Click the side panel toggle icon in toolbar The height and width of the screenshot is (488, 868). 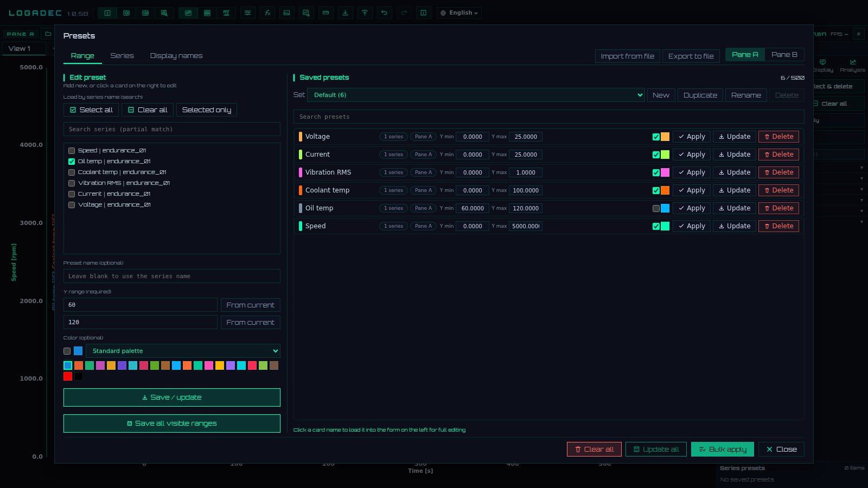[x=423, y=13]
